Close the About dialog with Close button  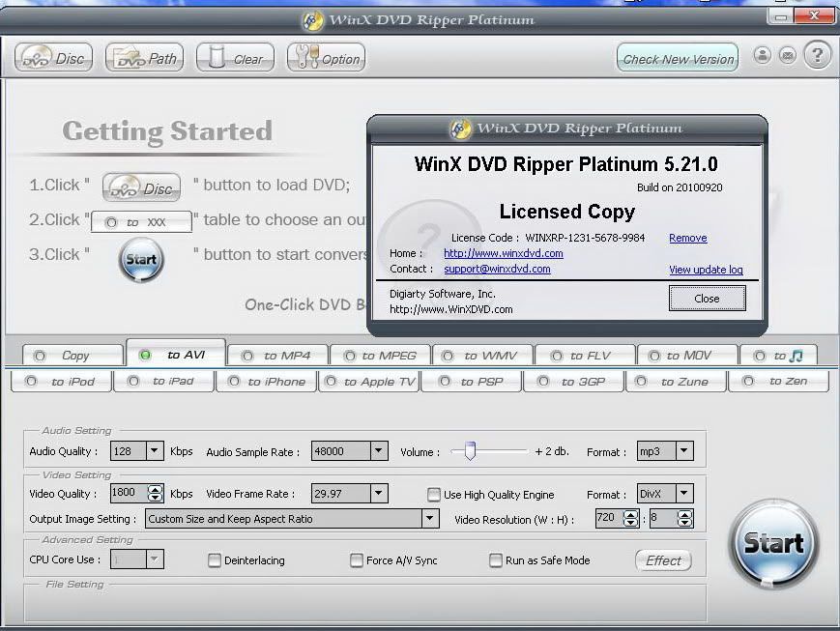(707, 299)
